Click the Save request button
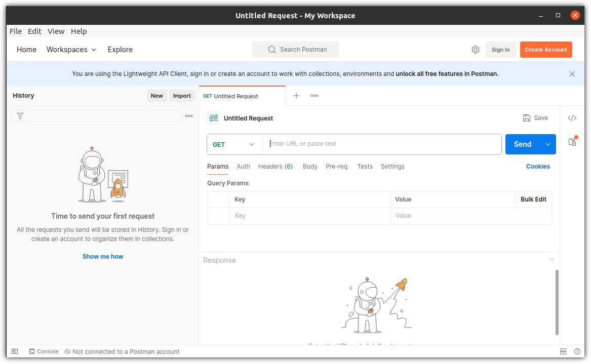 [535, 118]
